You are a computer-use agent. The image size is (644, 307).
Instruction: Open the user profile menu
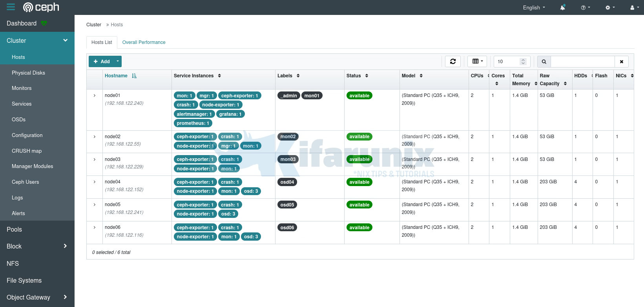(634, 7)
